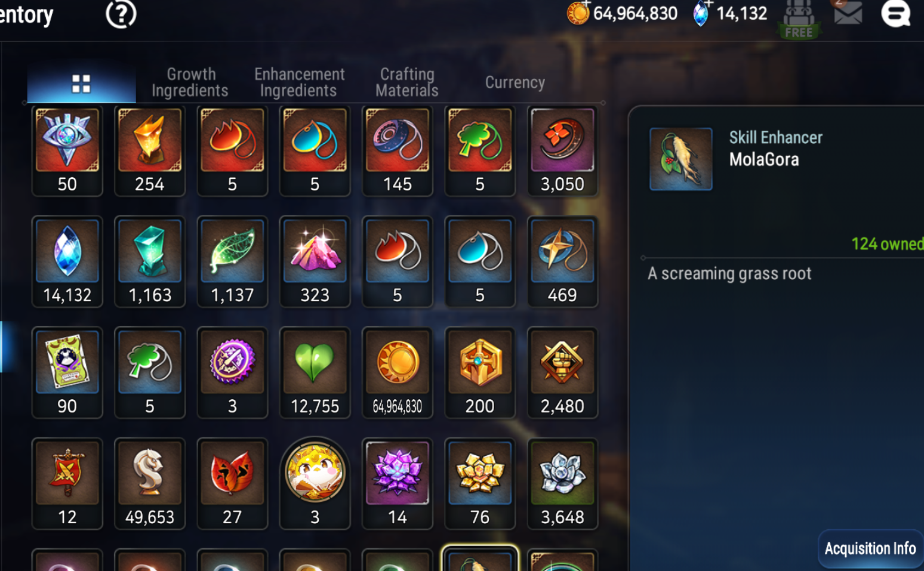Click the Acquisition Info button

click(870, 548)
